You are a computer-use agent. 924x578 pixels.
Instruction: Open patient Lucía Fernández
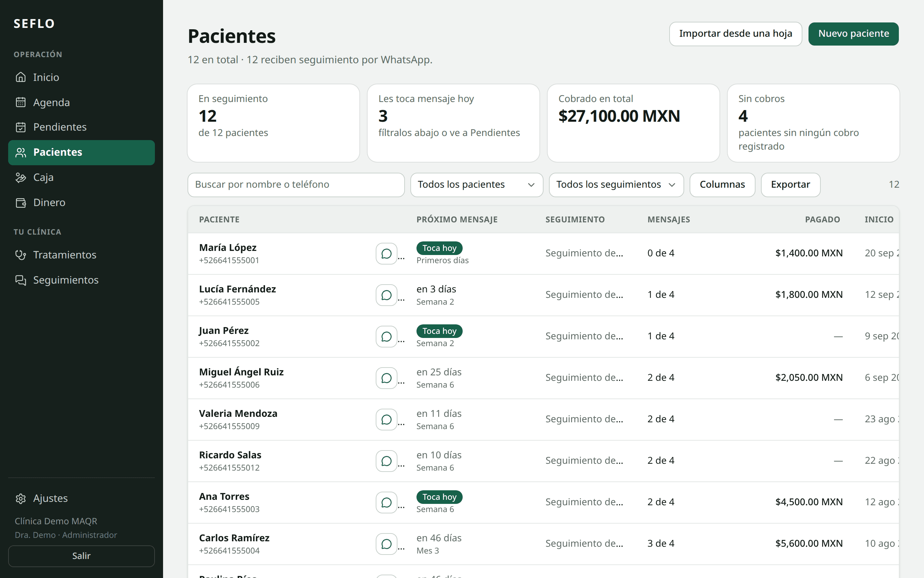coord(237,289)
